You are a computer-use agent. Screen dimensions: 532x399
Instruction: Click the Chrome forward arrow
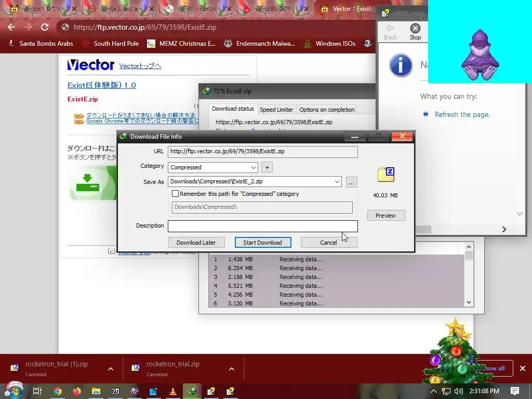click(28, 27)
